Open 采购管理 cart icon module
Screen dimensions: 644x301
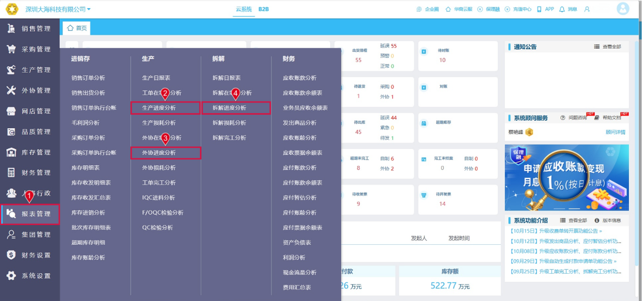[30, 49]
